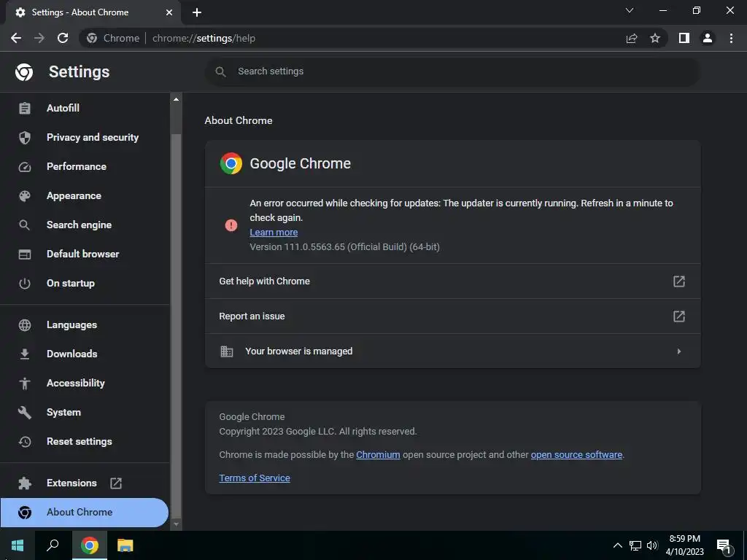Open File Explorer from the taskbar
Image resolution: width=747 pixels, height=560 pixels.
click(x=125, y=545)
